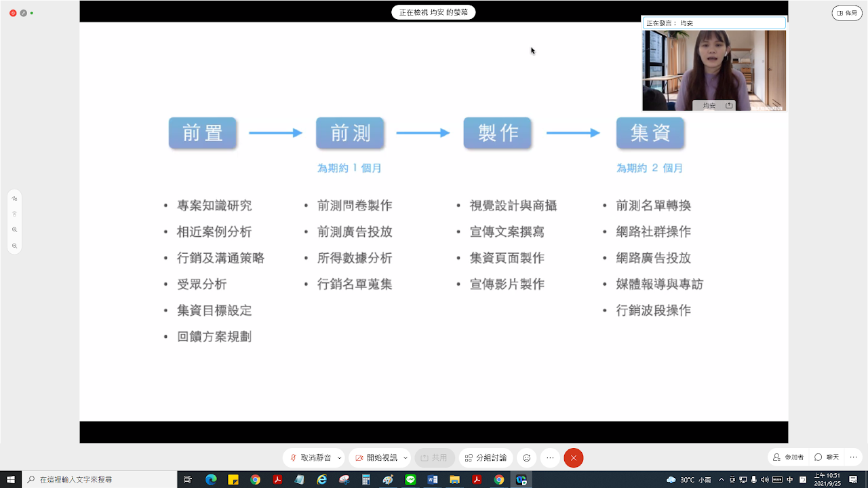Click the 分組討論 breakout sessions button
Screen dimensions: 868x488
(486, 458)
